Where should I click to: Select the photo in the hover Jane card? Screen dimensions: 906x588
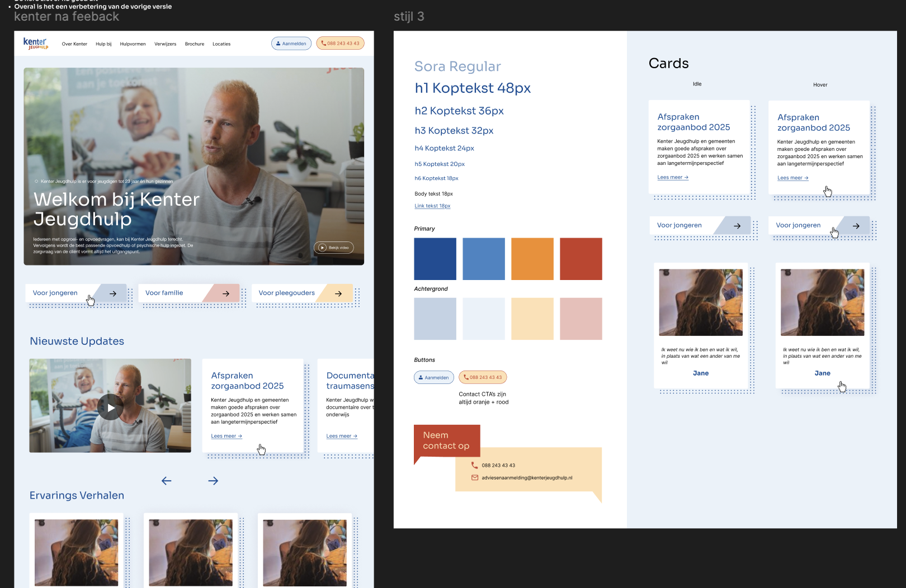point(822,302)
